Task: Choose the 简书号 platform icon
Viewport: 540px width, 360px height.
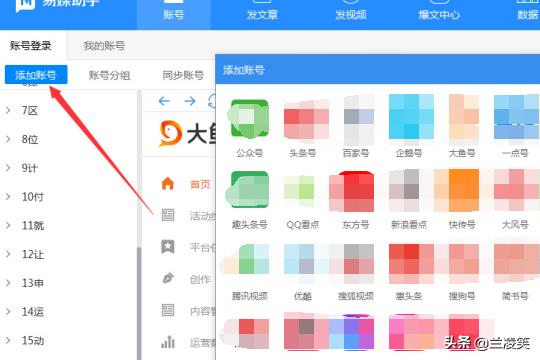Action: [517, 262]
